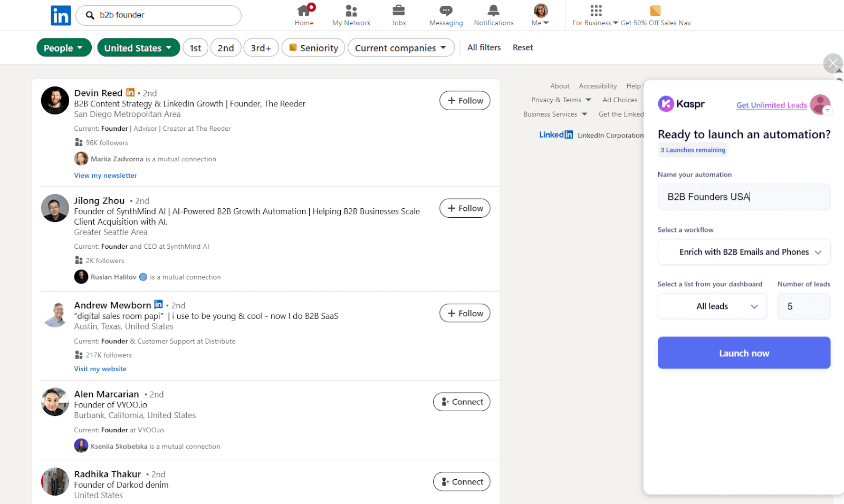This screenshot has height=504, width=844.
Task: Open the Jobs briefcase icon
Action: pyautogui.click(x=399, y=11)
